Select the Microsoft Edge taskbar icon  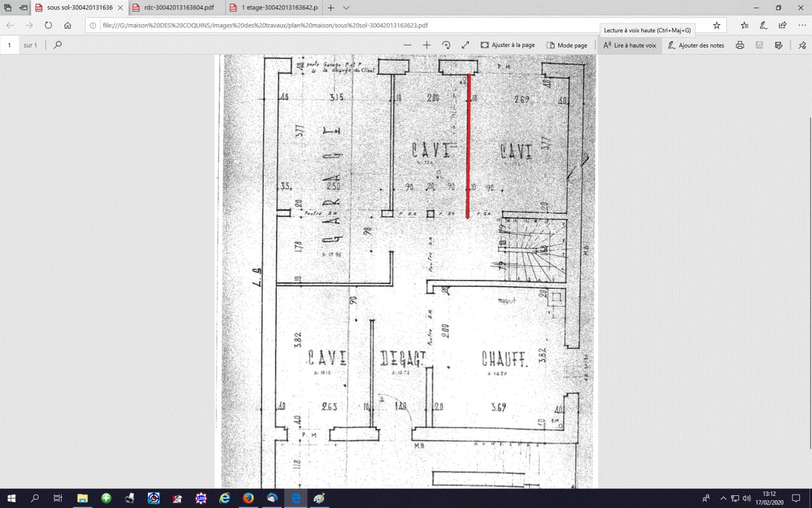(x=296, y=498)
